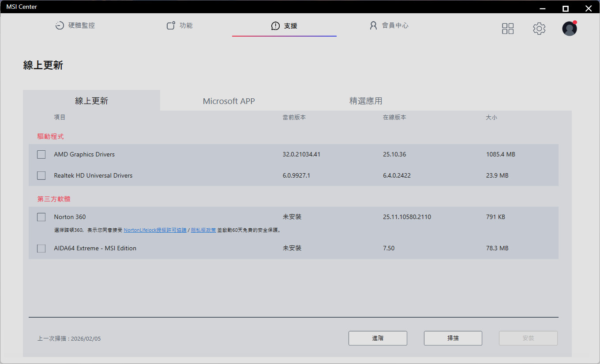Screen dimensions: 600x364
Task: Click the 安裝 install button
Action: (x=528, y=338)
